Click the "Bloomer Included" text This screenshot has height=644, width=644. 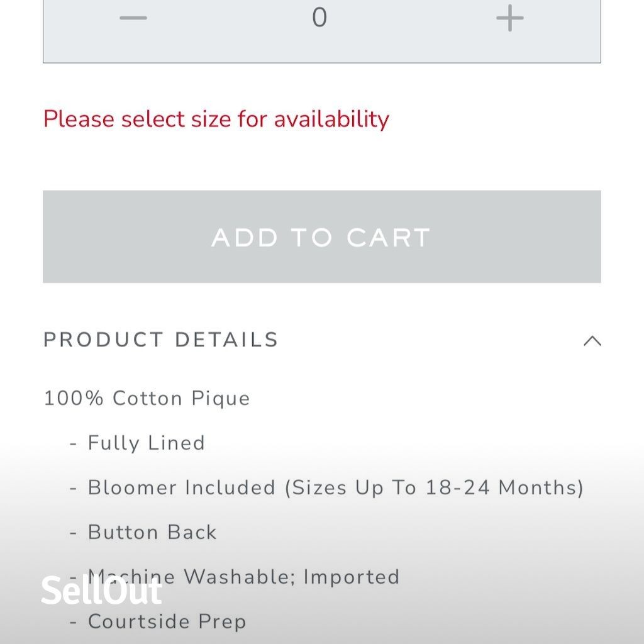[x=182, y=488]
